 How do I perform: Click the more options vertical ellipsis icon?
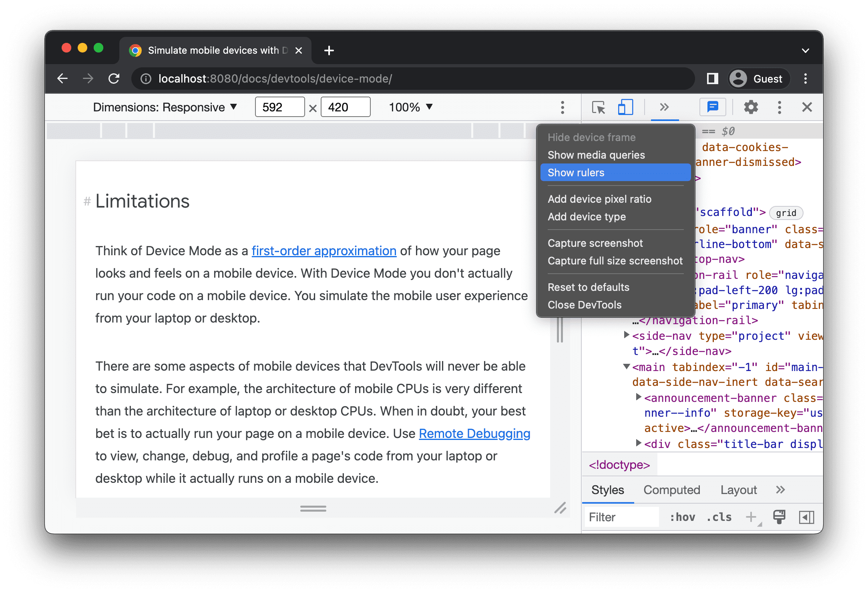[x=562, y=107]
